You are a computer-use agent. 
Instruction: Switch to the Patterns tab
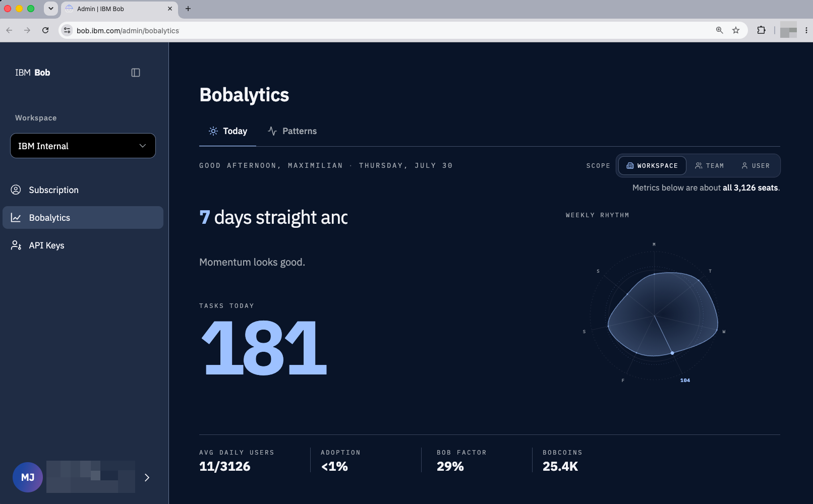pos(292,131)
